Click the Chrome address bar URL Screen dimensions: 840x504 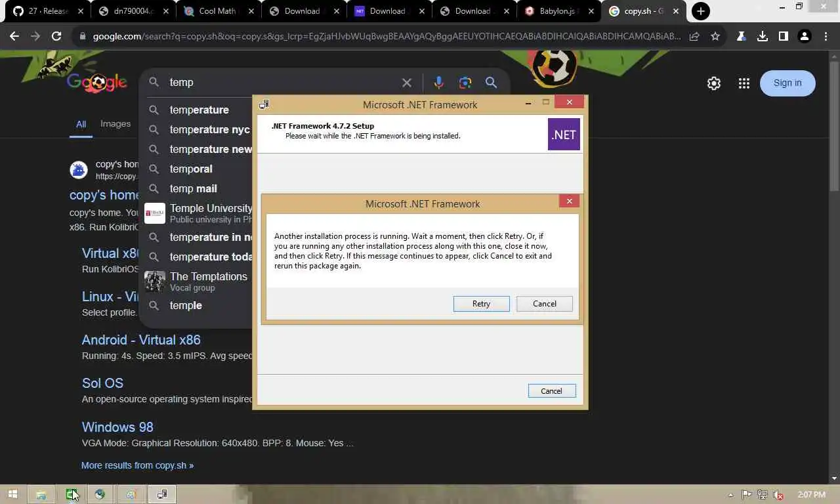coord(387,37)
